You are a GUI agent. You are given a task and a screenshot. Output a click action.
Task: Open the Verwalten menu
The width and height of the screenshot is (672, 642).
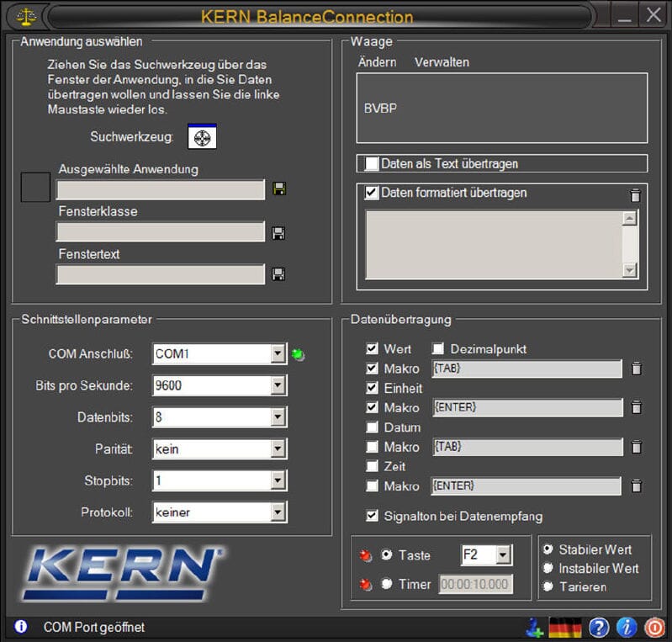pyautogui.click(x=442, y=62)
